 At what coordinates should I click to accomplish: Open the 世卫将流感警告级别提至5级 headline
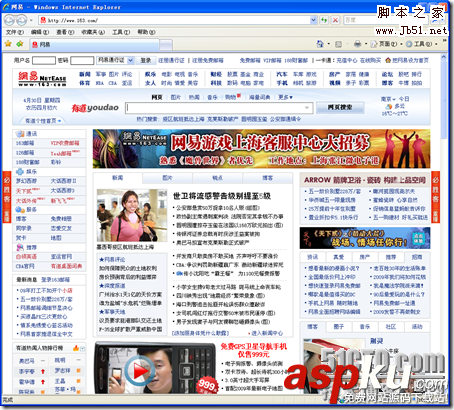point(222,196)
